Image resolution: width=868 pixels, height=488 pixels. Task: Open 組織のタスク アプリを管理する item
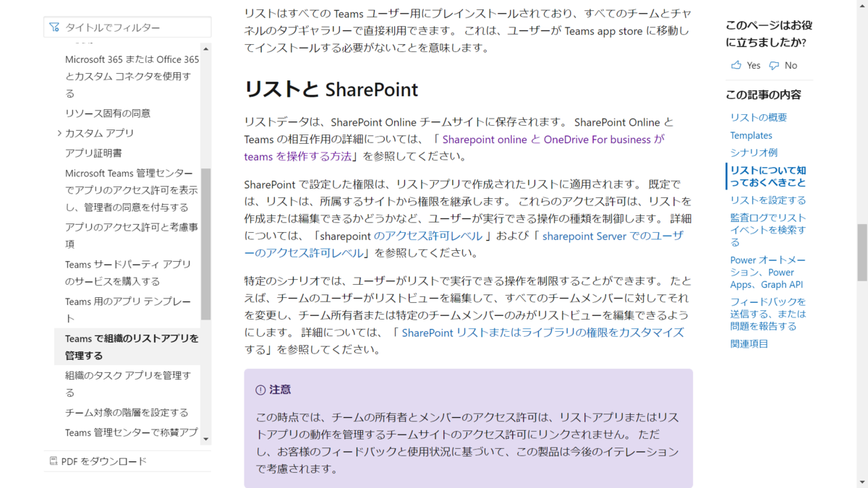click(x=128, y=384)
